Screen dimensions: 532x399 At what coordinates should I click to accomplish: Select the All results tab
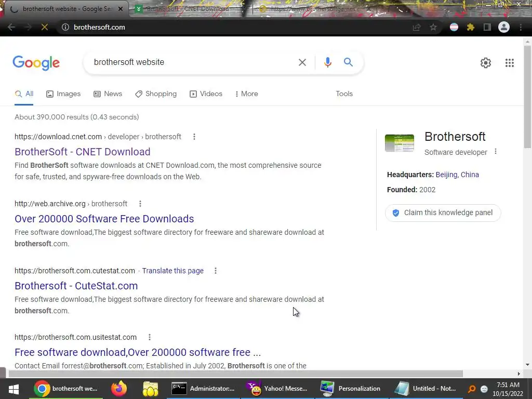(24, 94)
